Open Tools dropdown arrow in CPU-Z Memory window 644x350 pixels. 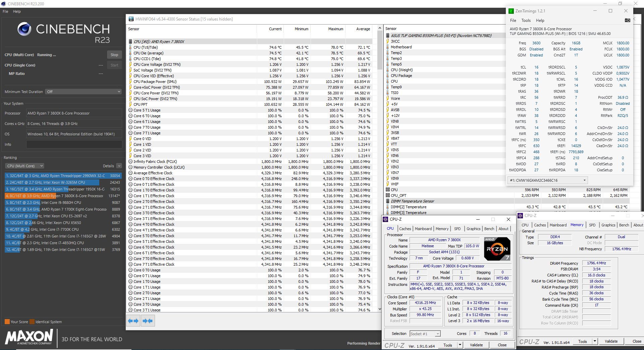(x=595, y=341)
